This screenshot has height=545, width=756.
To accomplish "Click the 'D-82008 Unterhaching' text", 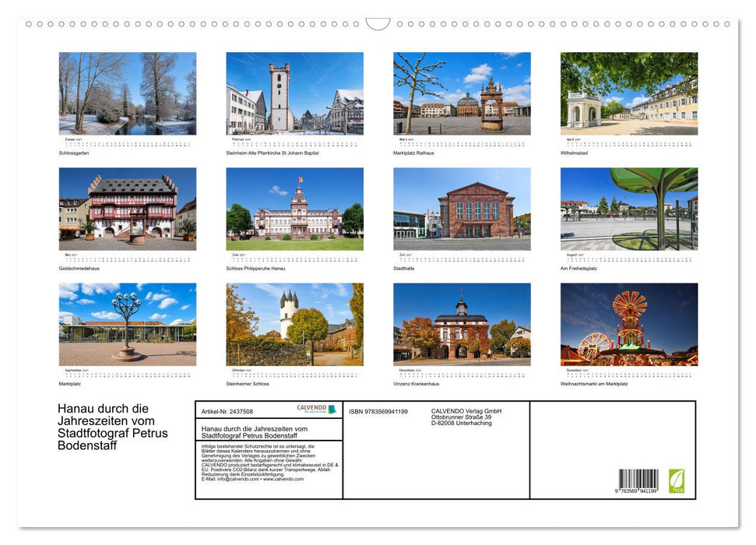I will coord(462,423).
